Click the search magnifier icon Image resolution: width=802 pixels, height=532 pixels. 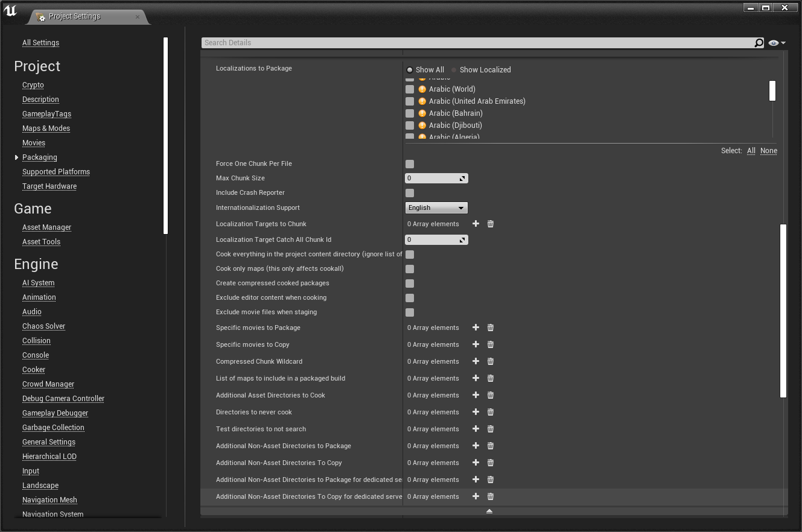(759, 43)
